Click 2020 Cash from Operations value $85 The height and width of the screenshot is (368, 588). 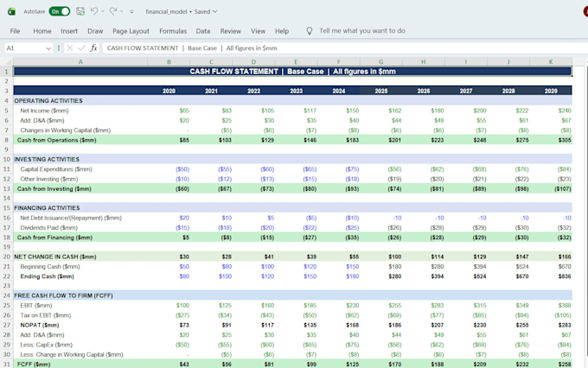[184, 140]
